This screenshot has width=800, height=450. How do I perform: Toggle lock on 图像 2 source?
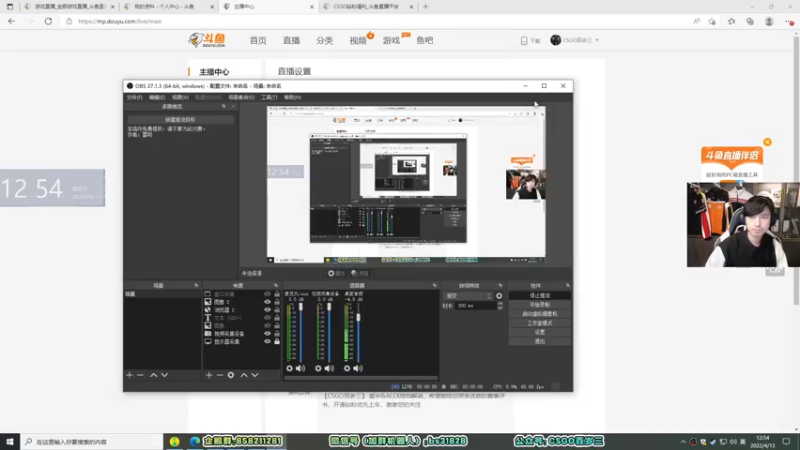click(277, 302)
